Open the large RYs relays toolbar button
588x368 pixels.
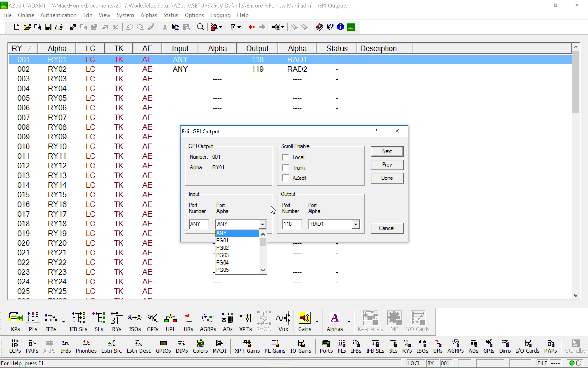click(117, 322)
